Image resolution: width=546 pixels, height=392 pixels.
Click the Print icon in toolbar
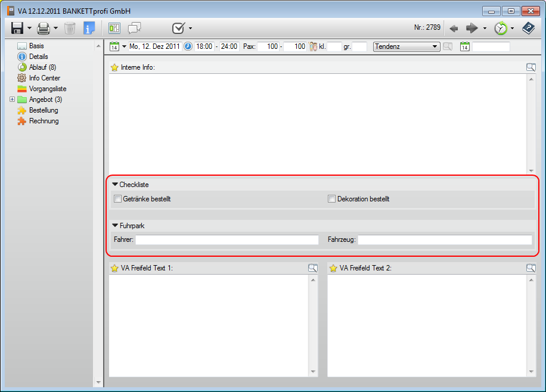[44, 28]
